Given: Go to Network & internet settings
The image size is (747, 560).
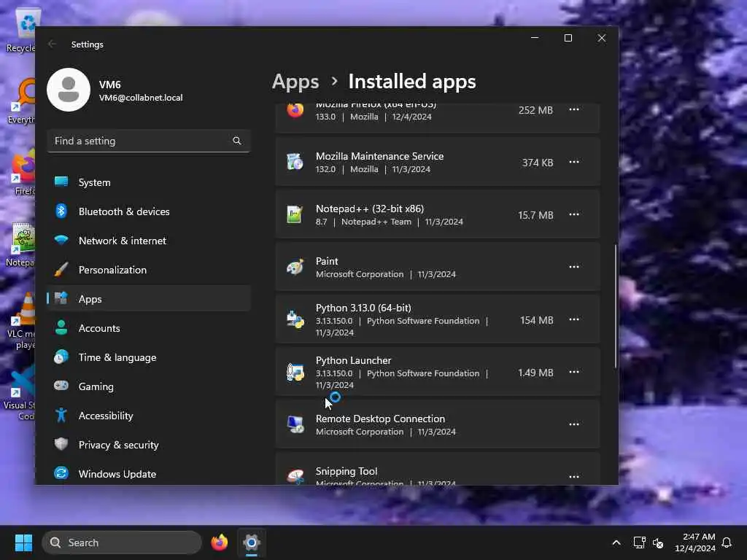Looking at the screenshot, I should [x=149, y=241].
